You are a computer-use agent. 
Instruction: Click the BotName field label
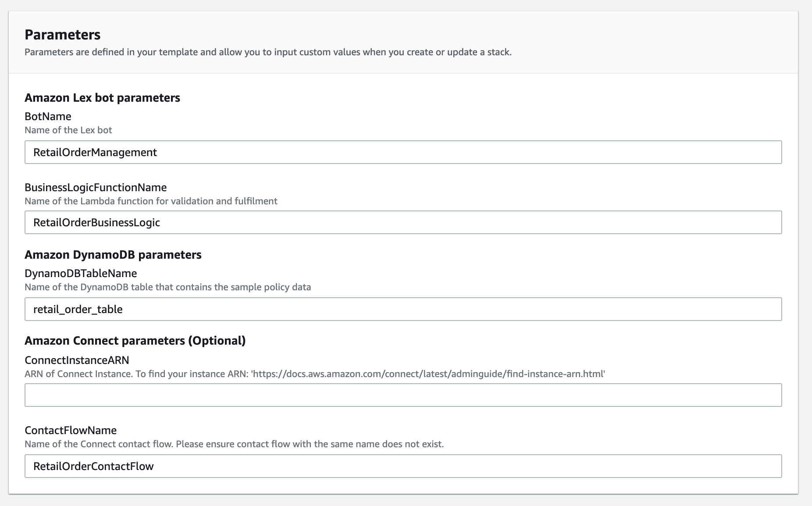[x=48, y=116]
